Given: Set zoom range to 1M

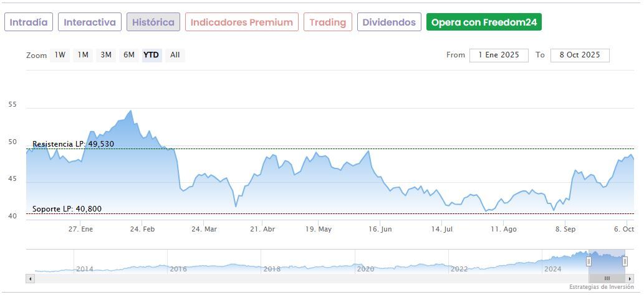Looking at the screenshot, I should tap(83, 55).
